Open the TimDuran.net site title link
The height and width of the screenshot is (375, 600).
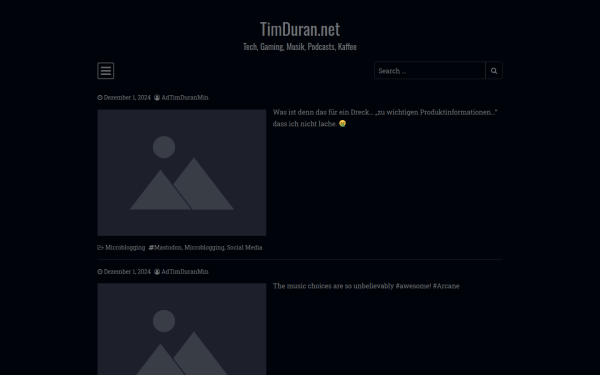tap(300, 29)
